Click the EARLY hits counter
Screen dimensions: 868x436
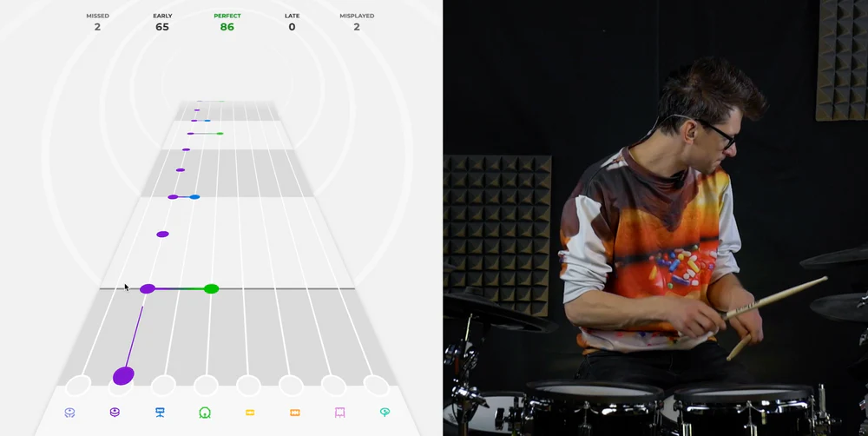[x=162, y=23]
